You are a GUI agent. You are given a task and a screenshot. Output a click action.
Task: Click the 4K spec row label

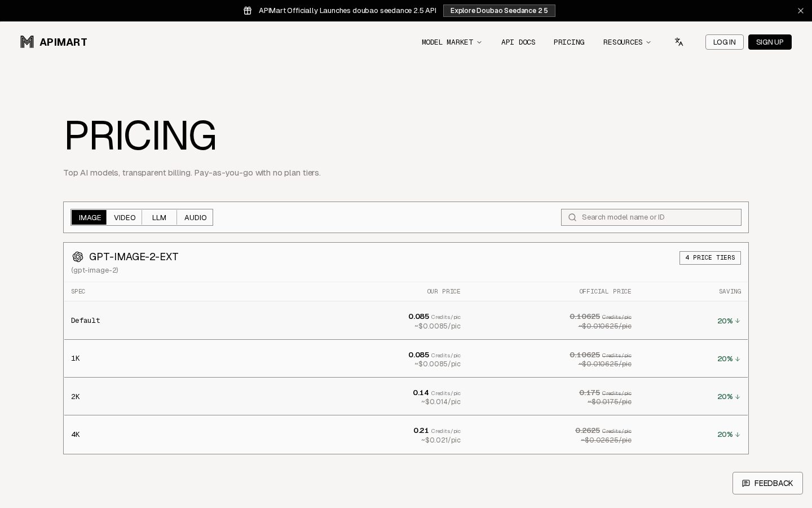click(76, 435)
